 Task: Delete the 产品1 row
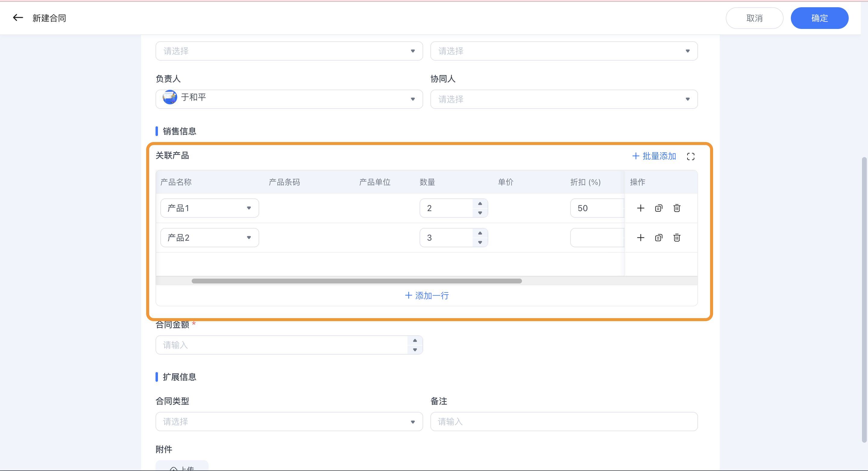click(677, 208)
